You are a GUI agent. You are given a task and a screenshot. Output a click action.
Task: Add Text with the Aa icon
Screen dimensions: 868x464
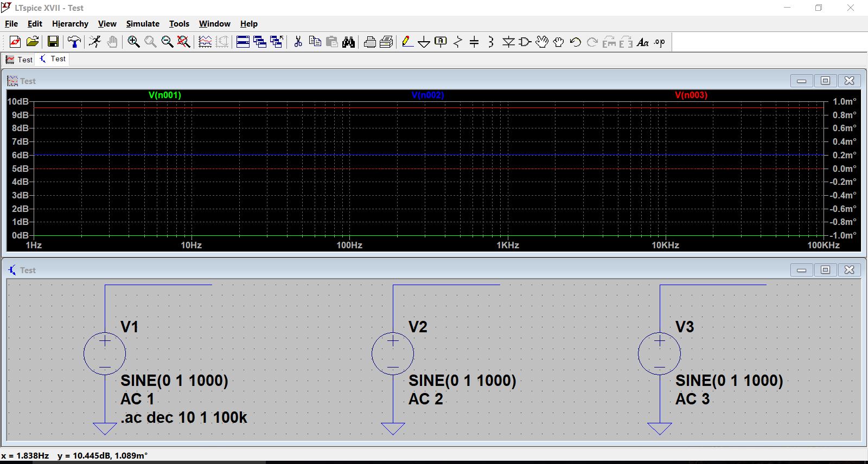[x=643, y=42]
